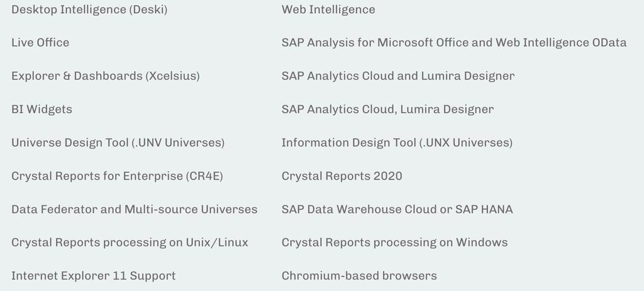Click SAP Analytics Cloud and Lumira Designer
Viewport: 644px width, 291px height.
(397, 76)
